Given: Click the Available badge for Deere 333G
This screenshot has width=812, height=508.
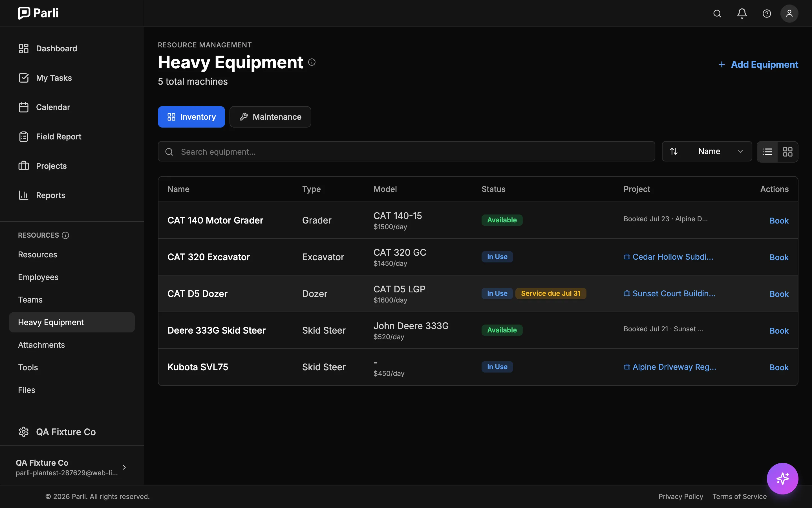Looking at the screenshot, I should pyautogui.click(x=502, y=330).
